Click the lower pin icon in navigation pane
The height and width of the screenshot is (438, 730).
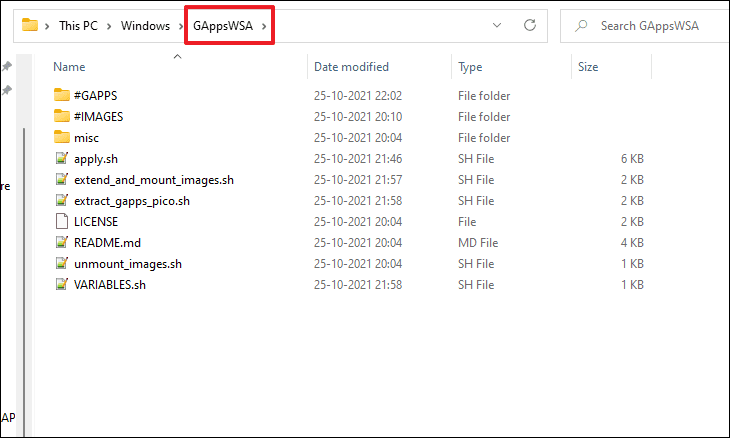(x=7, y=90)
